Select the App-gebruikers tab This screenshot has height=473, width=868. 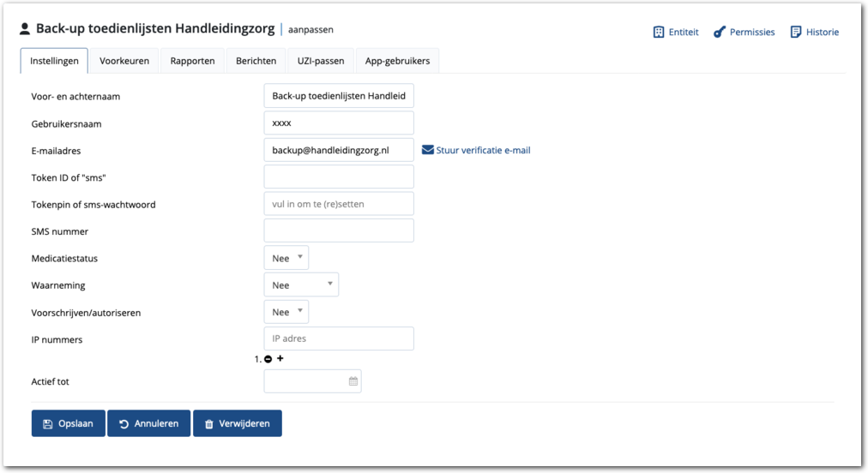coord(398,61)
